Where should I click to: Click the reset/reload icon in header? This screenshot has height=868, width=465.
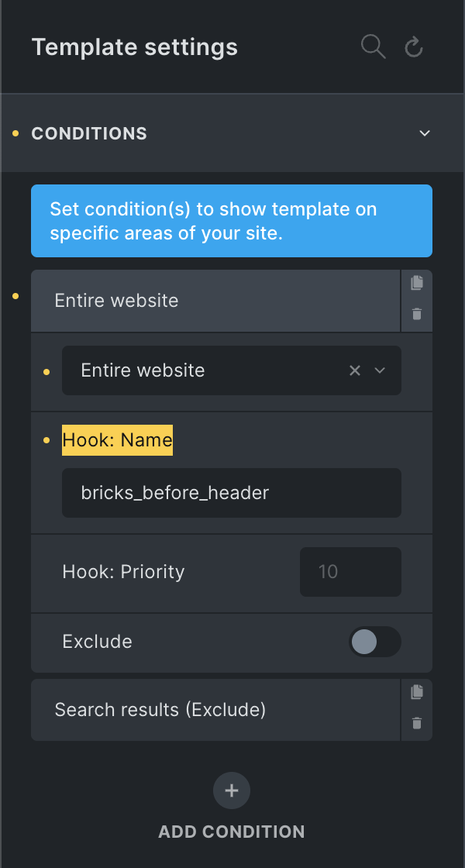(414, 48)
